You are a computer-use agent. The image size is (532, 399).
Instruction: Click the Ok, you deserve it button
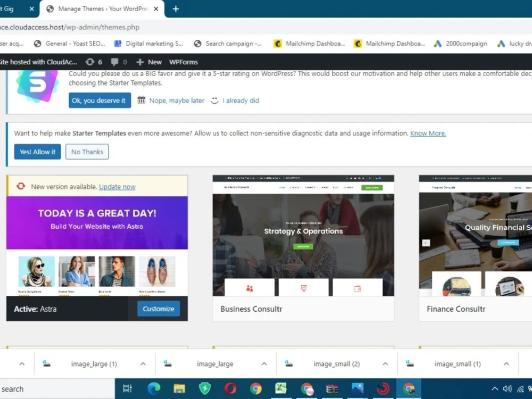[99, 101]
